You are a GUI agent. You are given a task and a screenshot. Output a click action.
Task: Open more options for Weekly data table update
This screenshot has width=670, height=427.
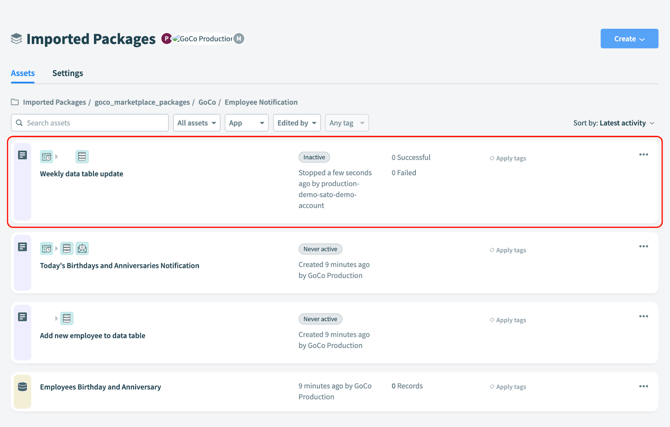tap(643, 155)
